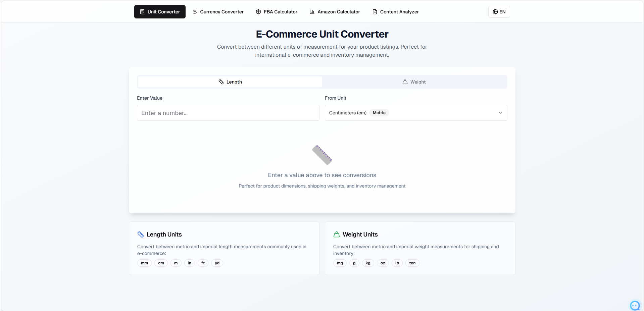Switch to the Weight tab
The height and width of the screenshot is (311, 644).
(x=414, y=82)
